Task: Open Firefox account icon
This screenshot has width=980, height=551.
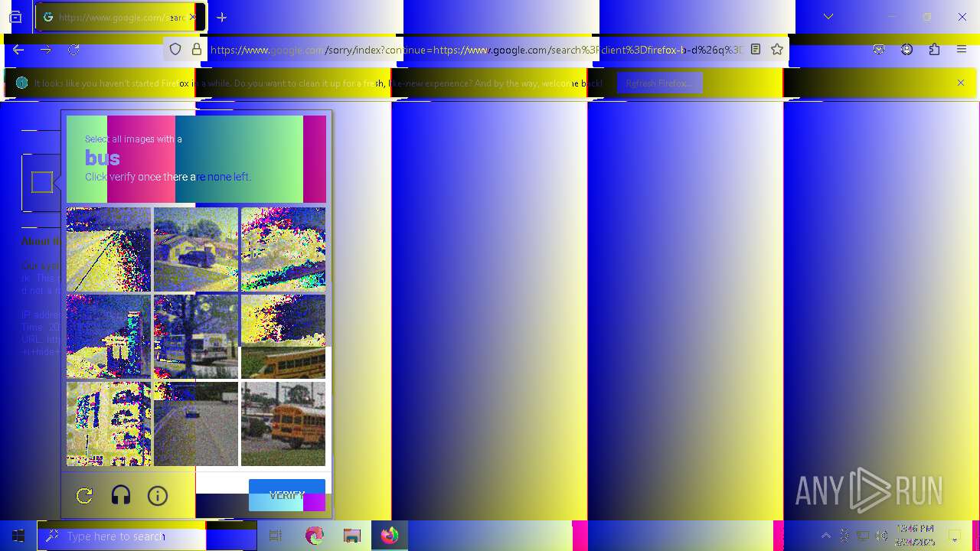Action: [x=906, y=49]
